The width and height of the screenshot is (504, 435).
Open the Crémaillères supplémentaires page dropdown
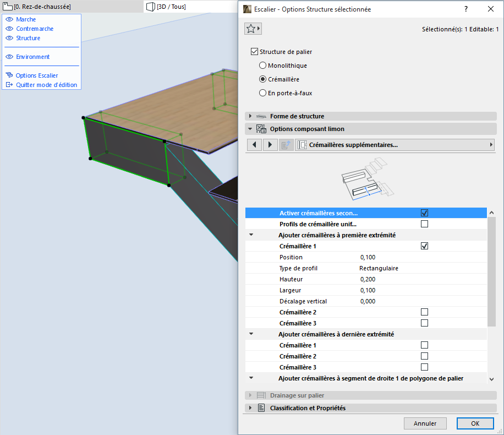(x=395, y=145)
